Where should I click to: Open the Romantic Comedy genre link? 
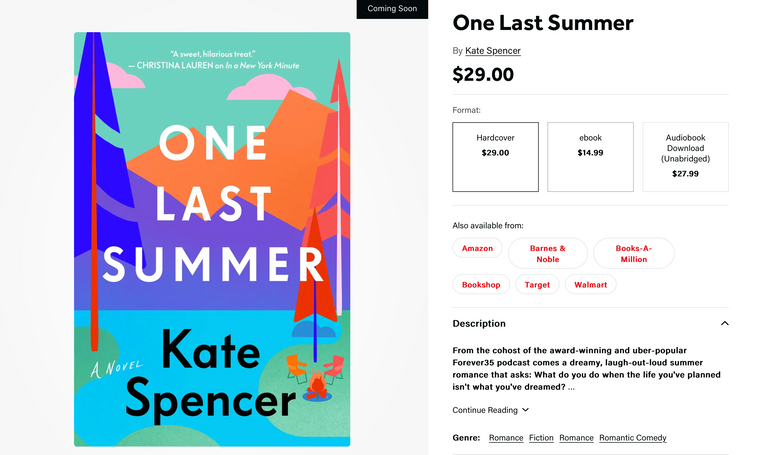tap(634, 438)
